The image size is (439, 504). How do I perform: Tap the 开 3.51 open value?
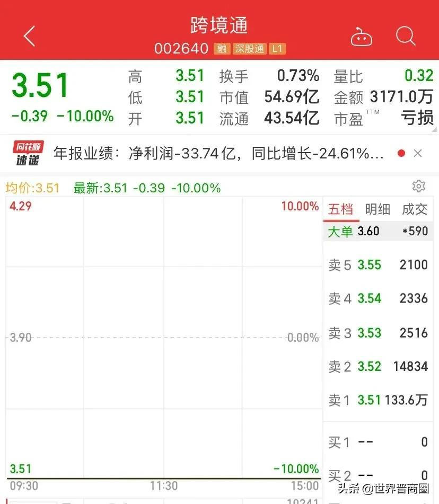click(190, 118)
